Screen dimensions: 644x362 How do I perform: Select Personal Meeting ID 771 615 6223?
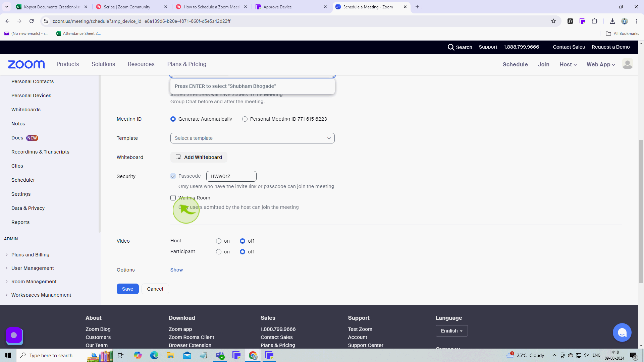245,119
